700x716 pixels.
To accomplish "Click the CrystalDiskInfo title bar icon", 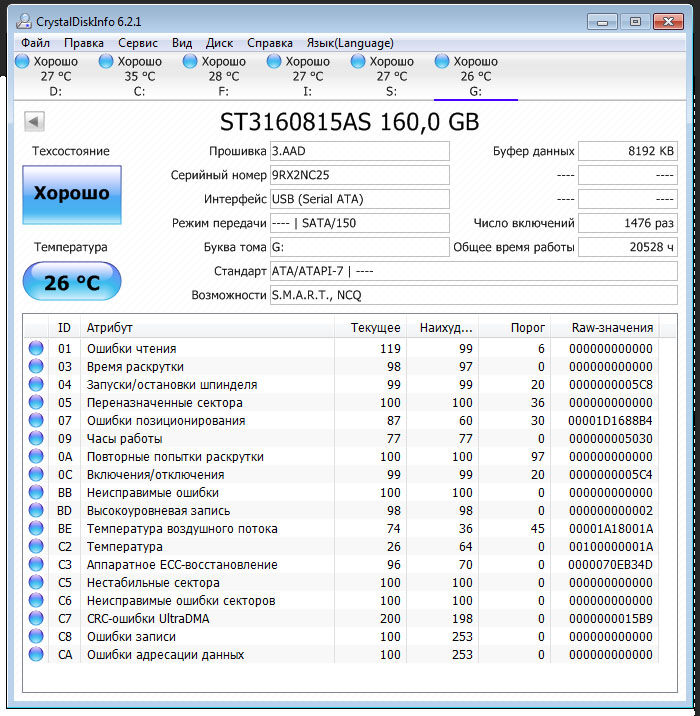I will [x=24, y=21].
